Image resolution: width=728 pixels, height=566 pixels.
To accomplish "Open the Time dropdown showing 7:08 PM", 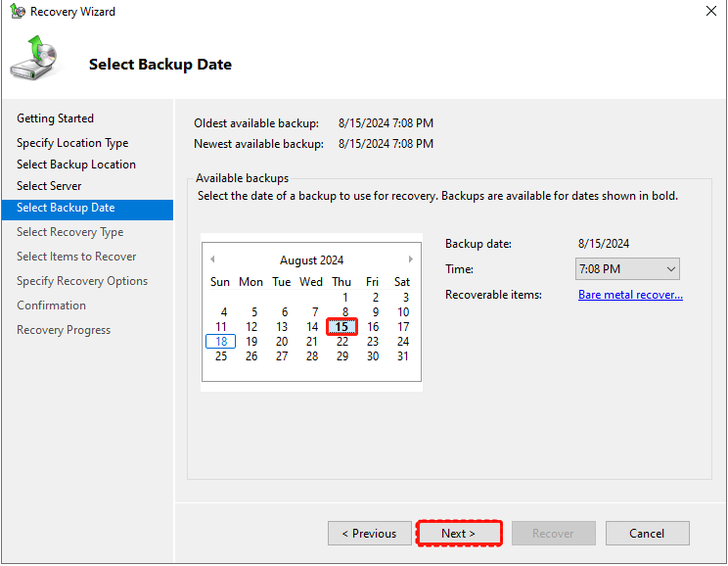I will (627, 269).
